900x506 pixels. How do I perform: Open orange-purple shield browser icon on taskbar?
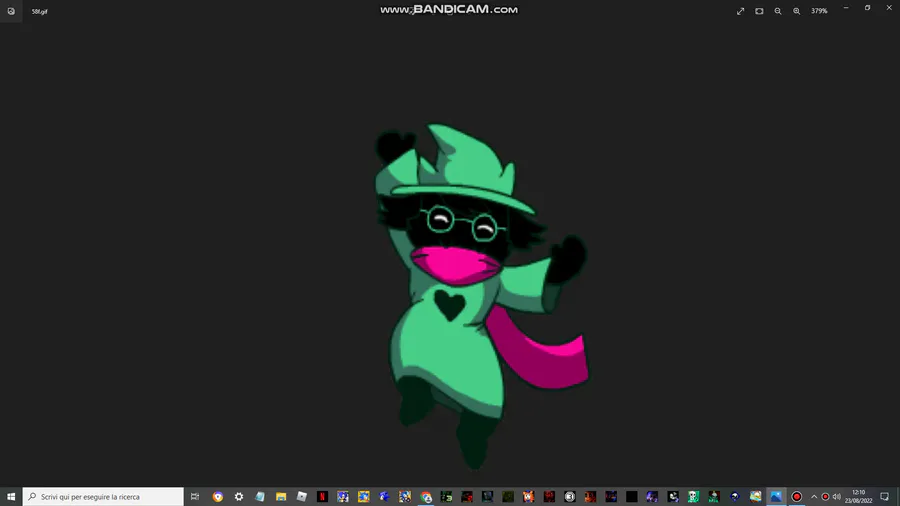coord(218,497)
